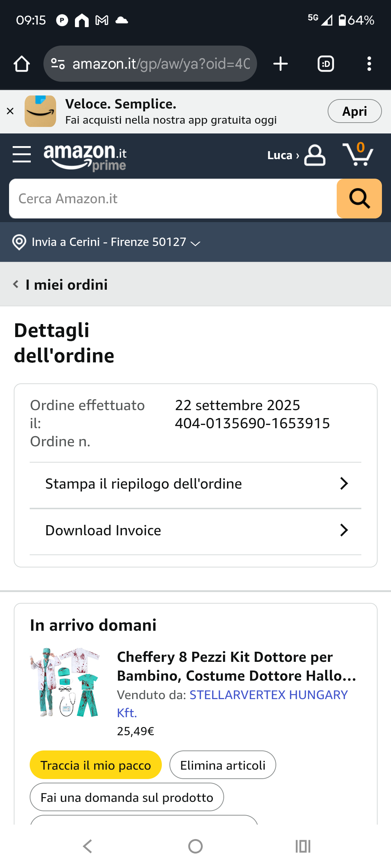Click Apri to open the app

(354, 111)
